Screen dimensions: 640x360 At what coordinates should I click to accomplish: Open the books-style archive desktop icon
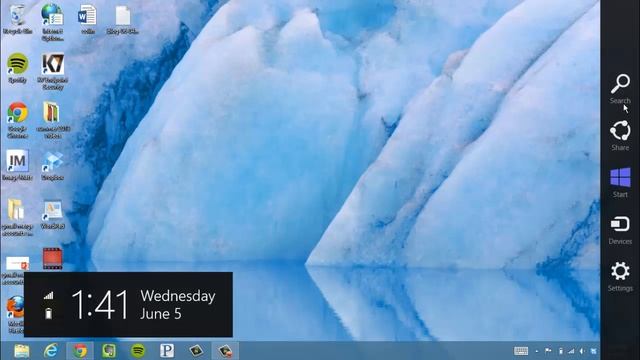[52, 120]
